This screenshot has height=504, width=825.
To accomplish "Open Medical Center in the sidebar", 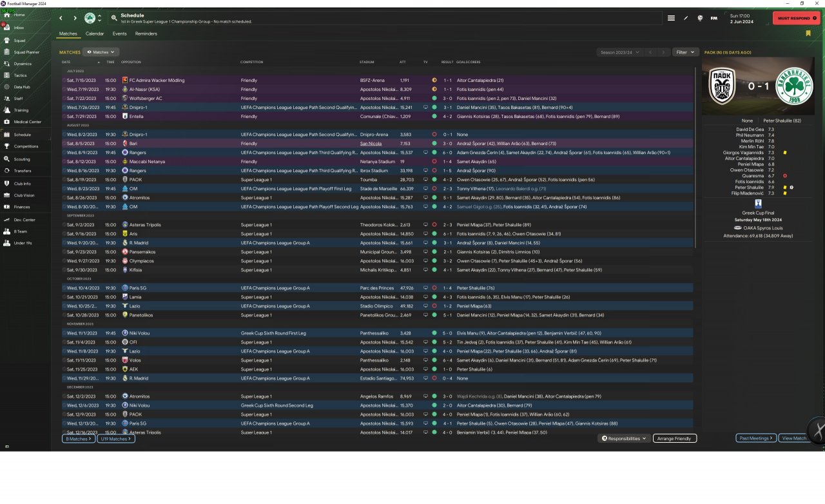I will click(26, 122).
